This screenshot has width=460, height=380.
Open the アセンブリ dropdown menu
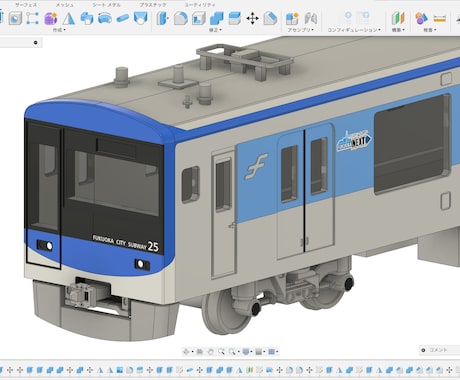[x=301, y=30]
